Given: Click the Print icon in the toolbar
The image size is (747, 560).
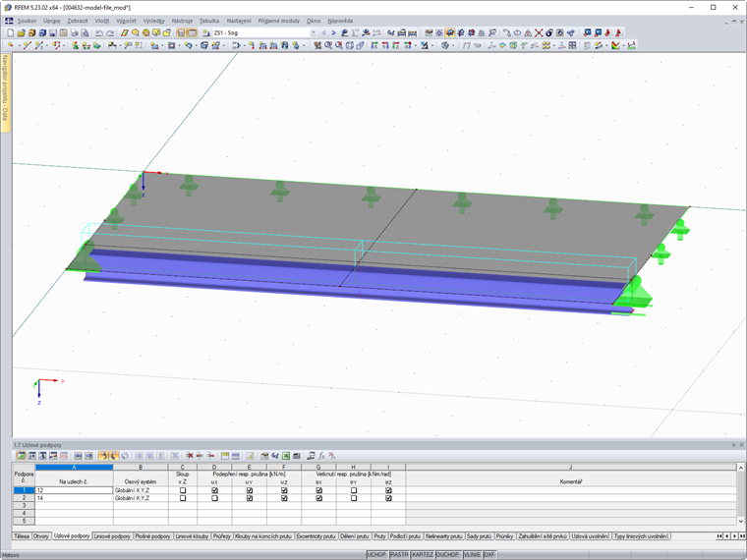Looking at the screenshot, I should pos(75,32).
